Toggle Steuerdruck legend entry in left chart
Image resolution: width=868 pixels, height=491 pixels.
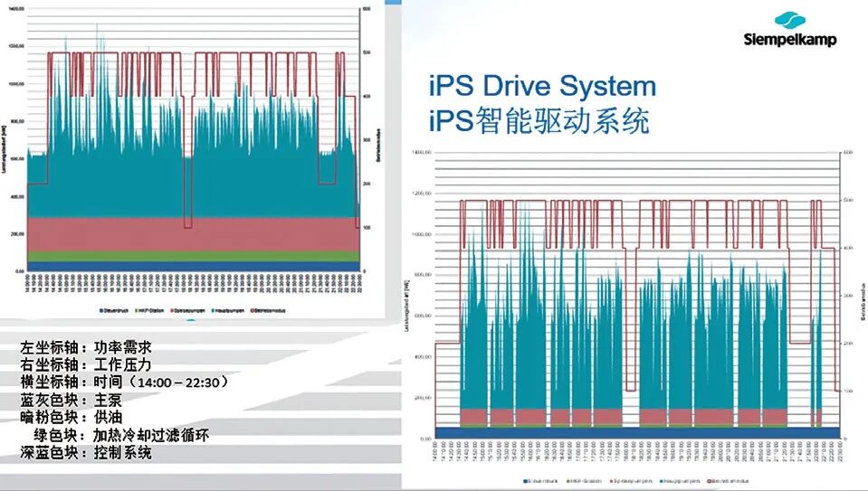click(x=114, y=311)
